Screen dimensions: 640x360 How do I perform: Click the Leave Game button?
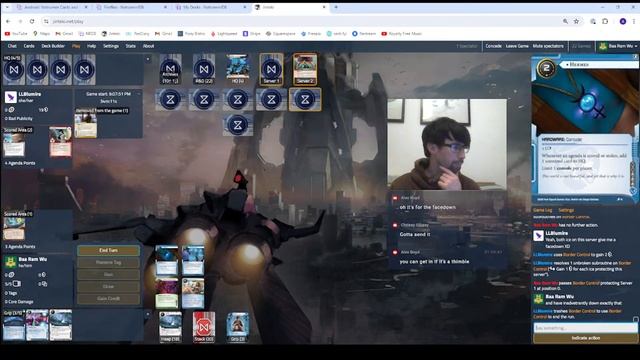point(517,46)
